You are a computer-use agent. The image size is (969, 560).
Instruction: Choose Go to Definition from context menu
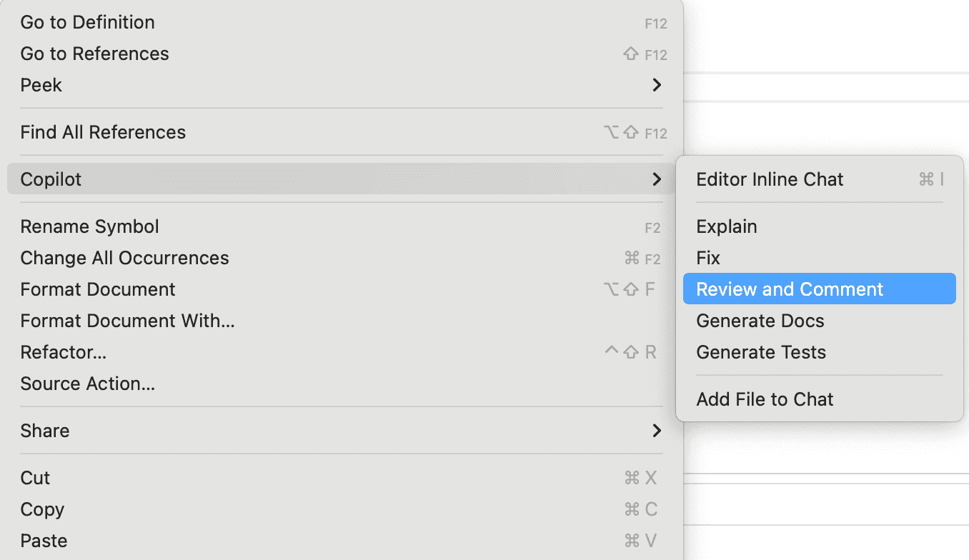(x=87, y=22)
